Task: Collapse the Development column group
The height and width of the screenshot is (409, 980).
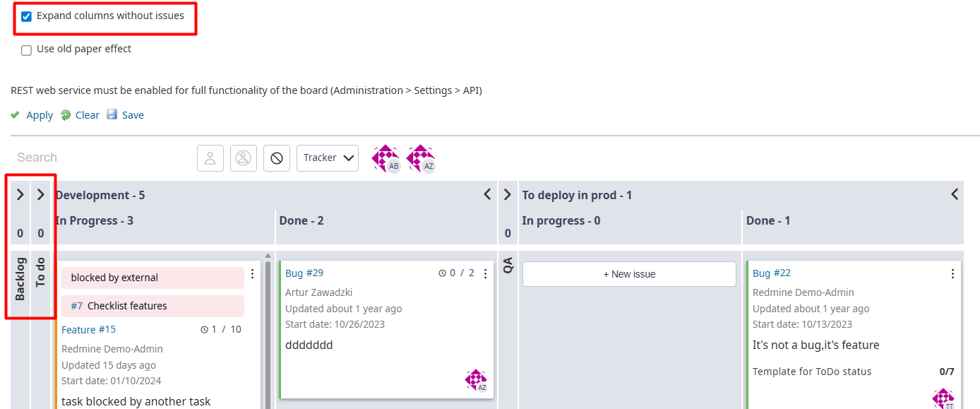Action: 487,194
